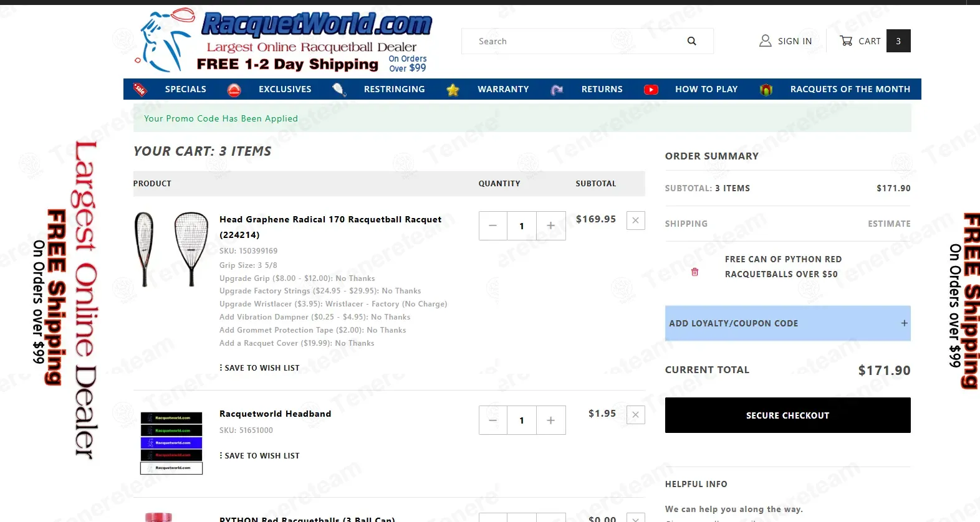Click Head Graphene quantity input box
Viewport: 980px width, 522px height.
click(x=522, y=225)
